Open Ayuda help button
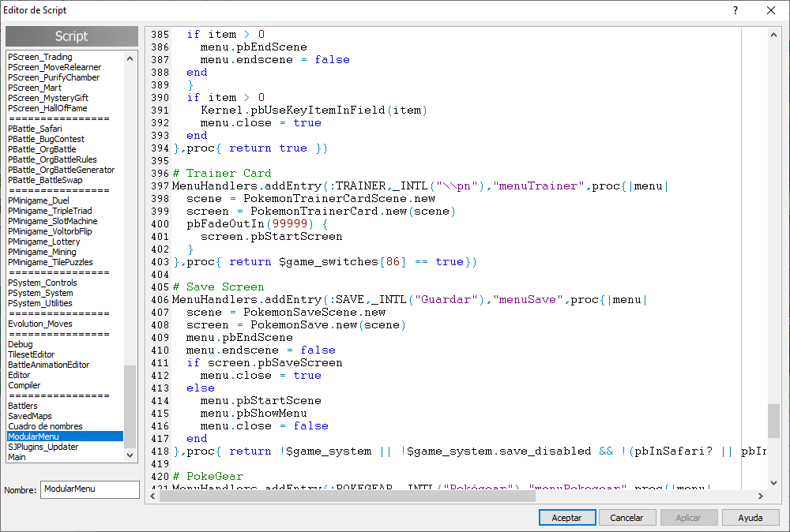790x532 pixels. click(x=750, y=518)
